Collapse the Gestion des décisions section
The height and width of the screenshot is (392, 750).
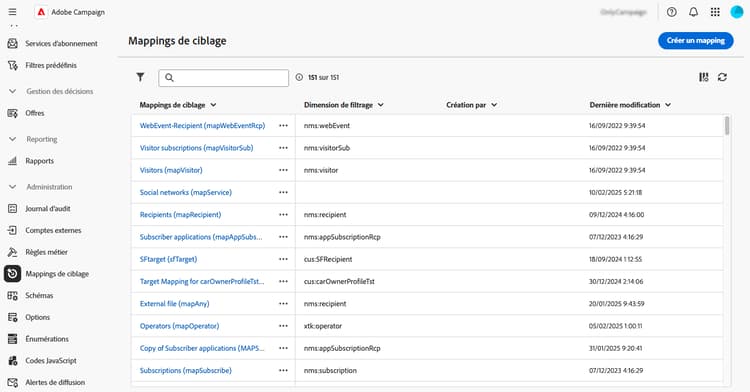click(x=12, y=91)
